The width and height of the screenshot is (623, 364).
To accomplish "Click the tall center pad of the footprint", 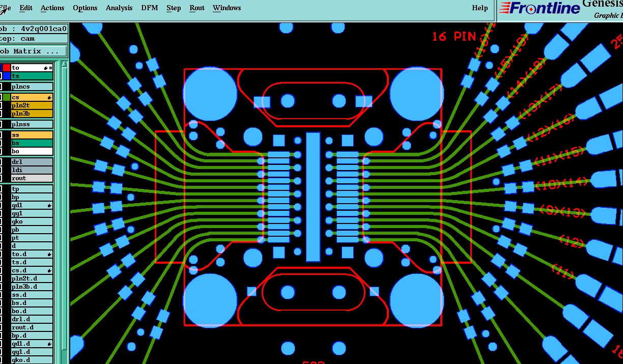I will click(x=313, y=197).
